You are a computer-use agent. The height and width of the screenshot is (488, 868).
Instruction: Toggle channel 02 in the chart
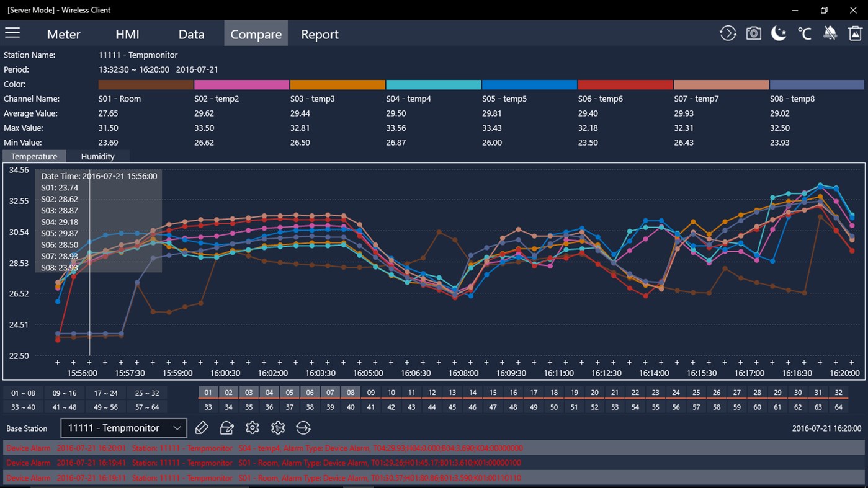228,393
